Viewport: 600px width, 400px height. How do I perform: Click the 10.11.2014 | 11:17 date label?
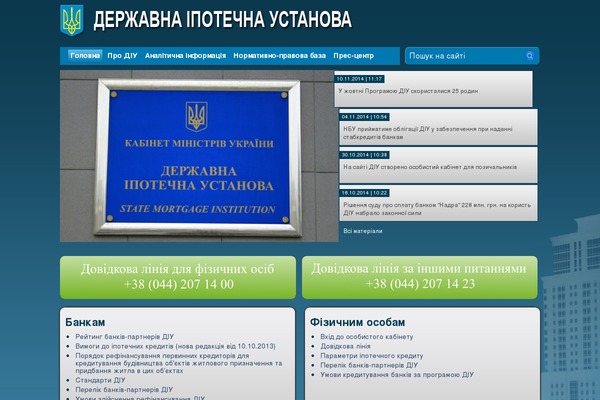point(359,79)
